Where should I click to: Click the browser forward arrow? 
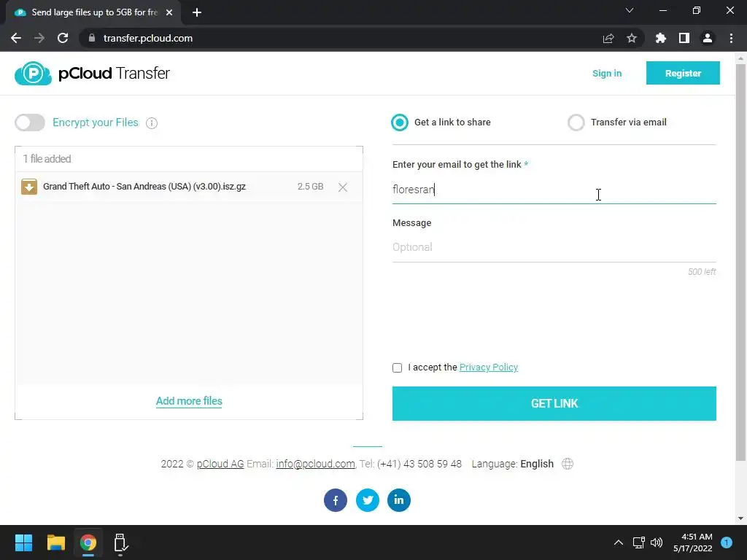pos(39,38)
